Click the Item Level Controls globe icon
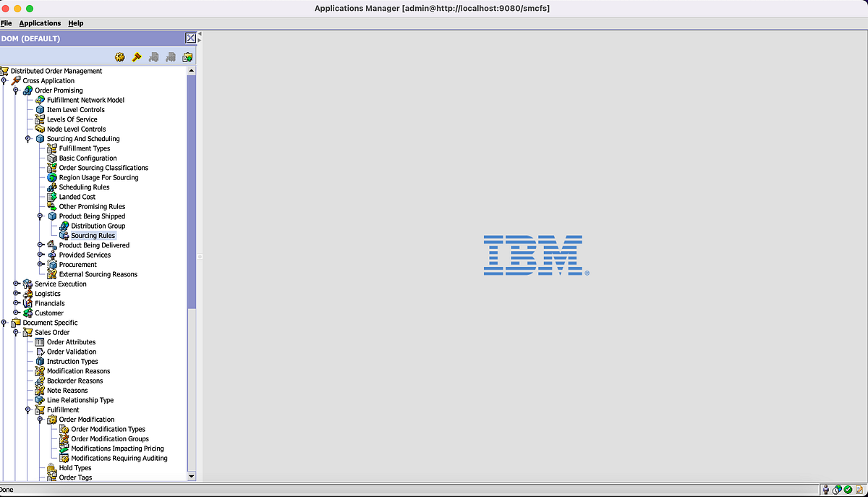Image resolution: width=868 pixels, height=497 pixels. [40, 109]
